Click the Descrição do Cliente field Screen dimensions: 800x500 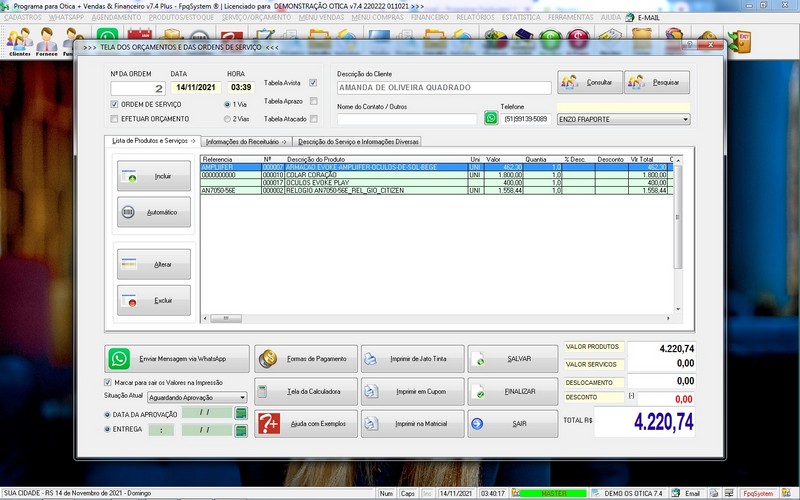click(444, 88)
